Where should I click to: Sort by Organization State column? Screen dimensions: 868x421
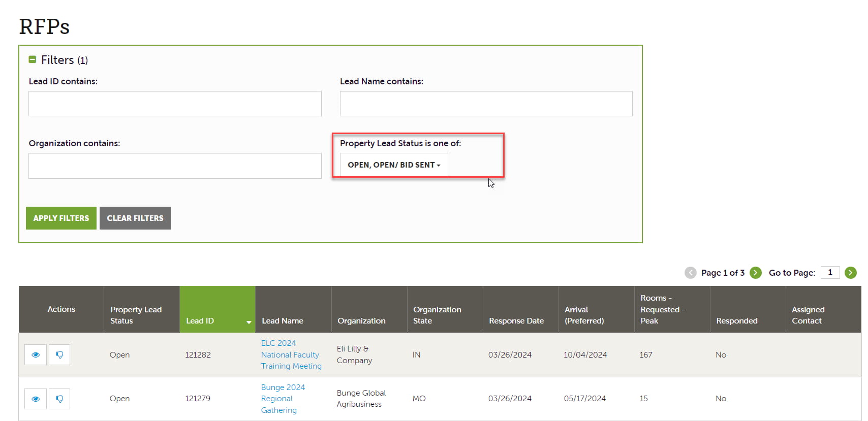pyautogui.click(x=445, y=309)
